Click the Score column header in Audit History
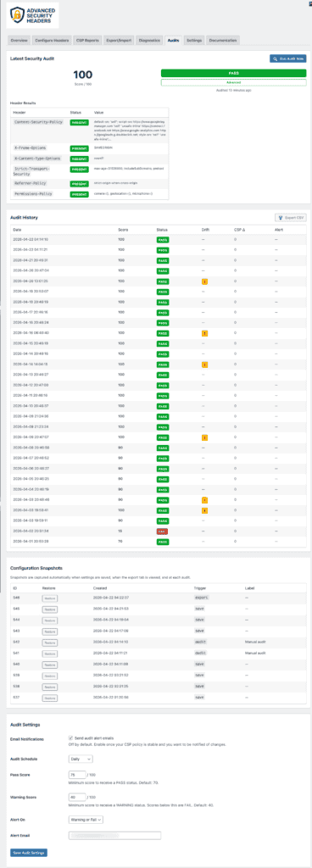The image size is (312, 868). [123, 229]
